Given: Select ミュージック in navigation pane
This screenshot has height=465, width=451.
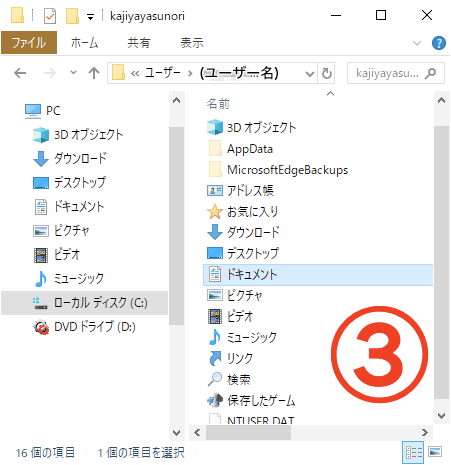Looking at the screenshot, I should 69,279.
